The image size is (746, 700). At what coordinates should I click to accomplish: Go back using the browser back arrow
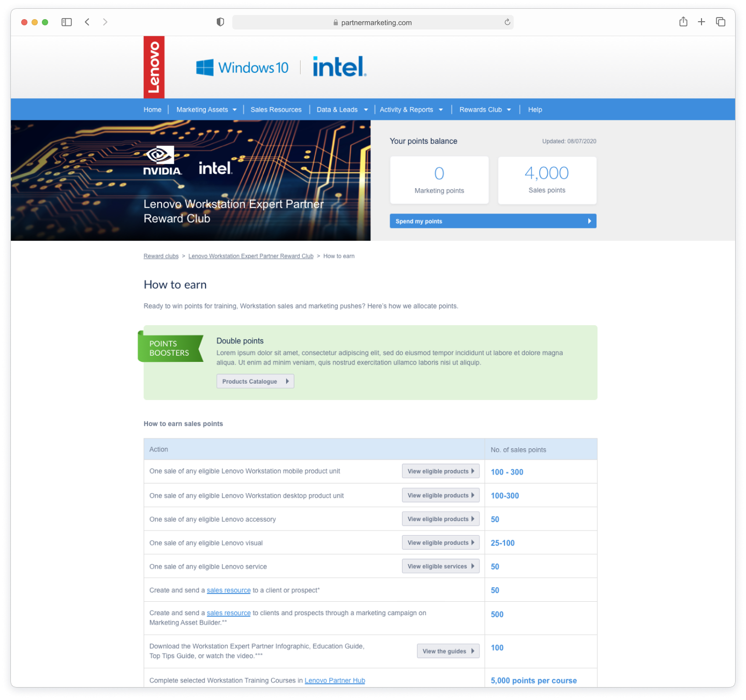[87, 22]
